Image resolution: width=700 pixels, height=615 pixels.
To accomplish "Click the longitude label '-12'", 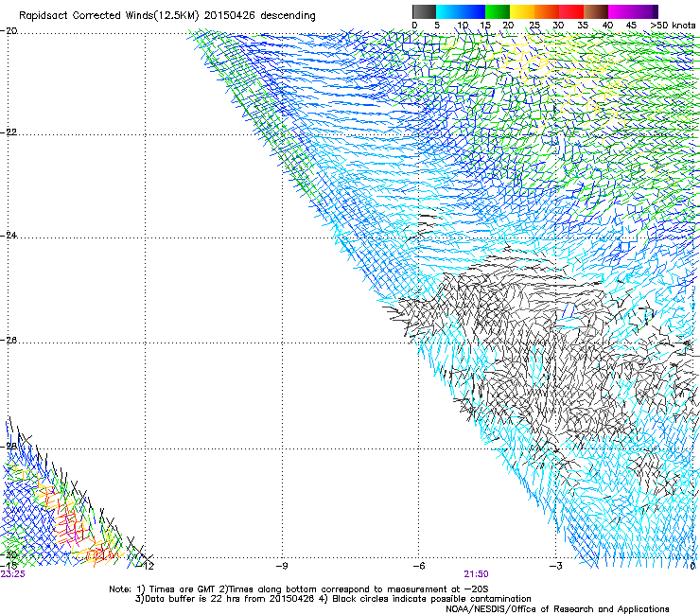I will 147,566.
